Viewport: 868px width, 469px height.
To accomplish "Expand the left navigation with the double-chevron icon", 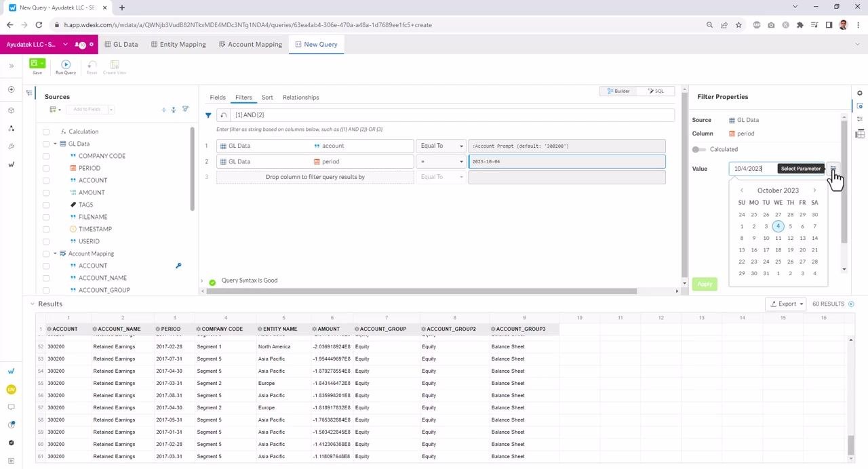I will click(11, 66).
